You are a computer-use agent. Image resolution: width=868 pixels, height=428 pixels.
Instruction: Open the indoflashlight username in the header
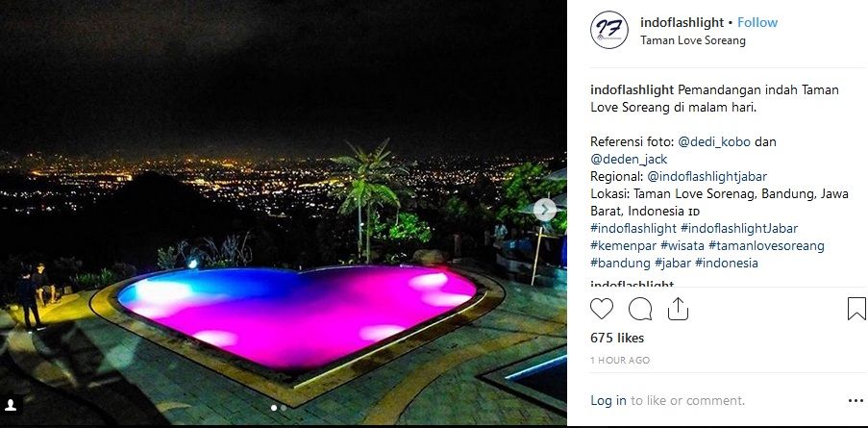[682, 22]
